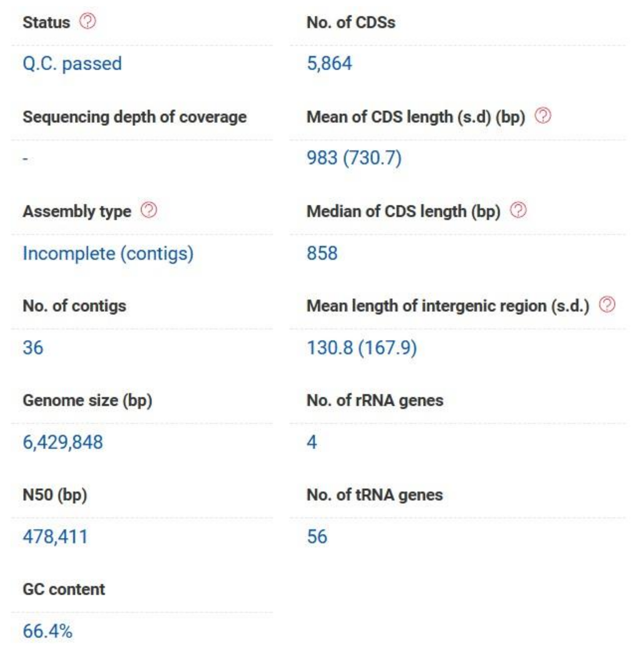
Task: Click help icon for Median of CDS length
Action: [518, 210]
